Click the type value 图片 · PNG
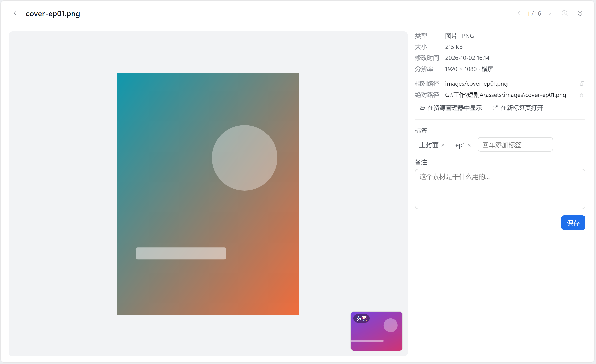 (459, 36)
